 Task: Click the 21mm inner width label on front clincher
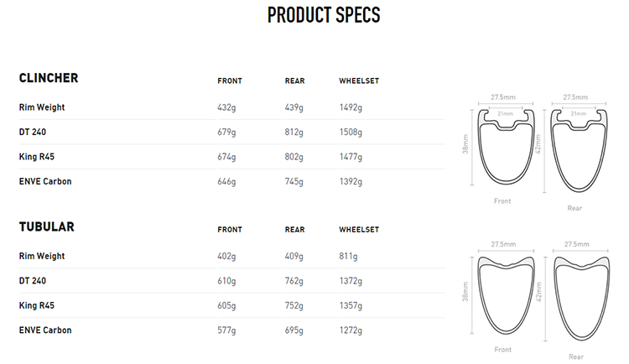click(506, 113)
